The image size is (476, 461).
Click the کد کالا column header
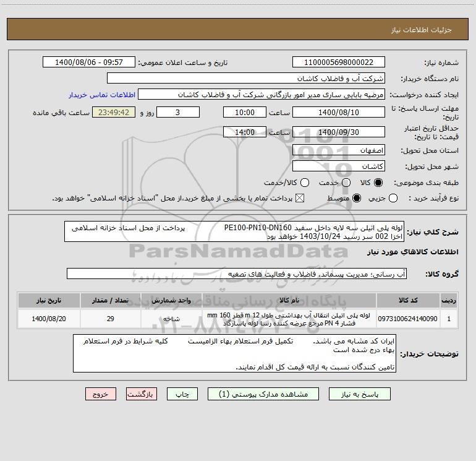[x=408, y=300]
